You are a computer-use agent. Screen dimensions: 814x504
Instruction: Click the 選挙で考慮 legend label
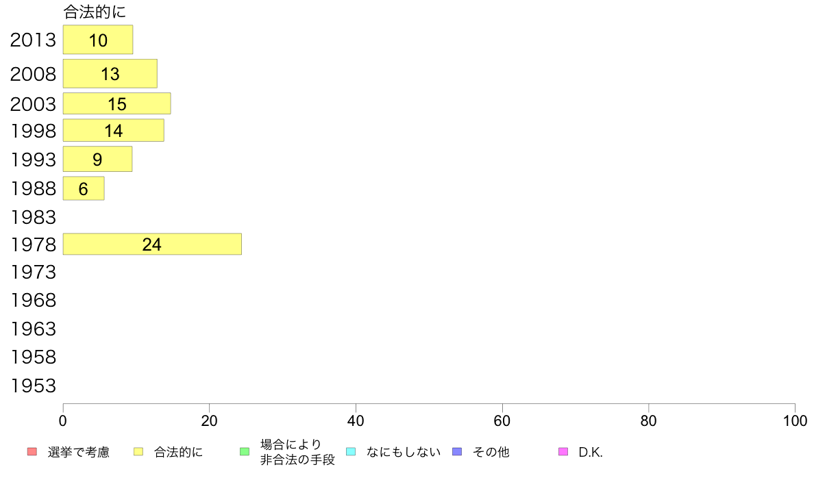coord(78,452)
